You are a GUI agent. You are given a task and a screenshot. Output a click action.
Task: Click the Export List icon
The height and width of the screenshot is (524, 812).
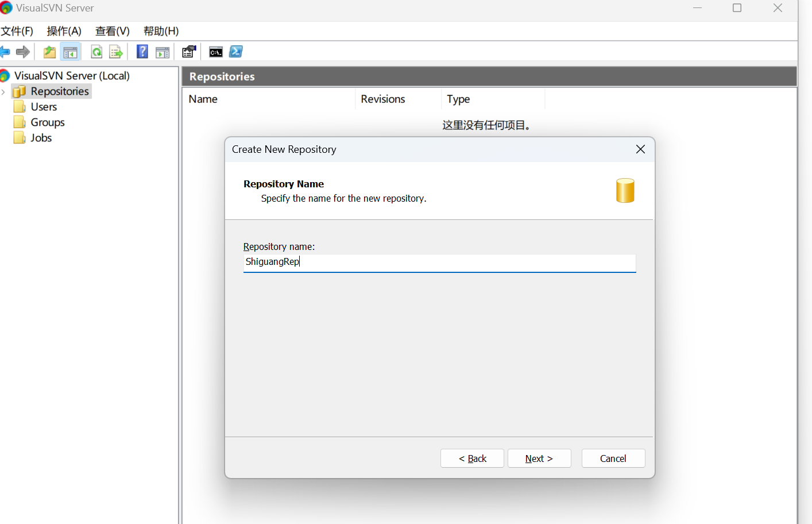coord(116,52)
